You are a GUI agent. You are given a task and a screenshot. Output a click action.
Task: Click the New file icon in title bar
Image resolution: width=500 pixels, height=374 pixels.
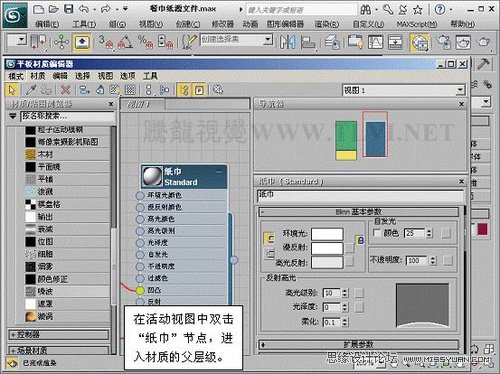click(39, 9)
